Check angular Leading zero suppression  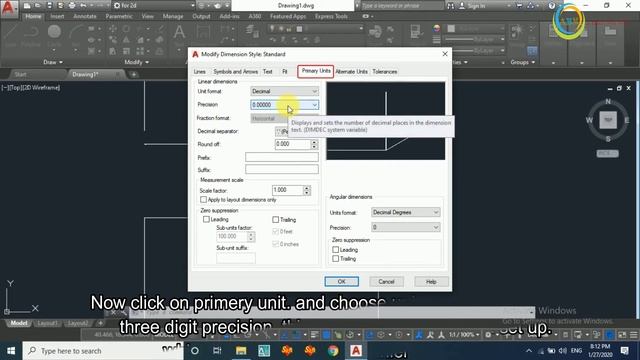tap(336, 249)
